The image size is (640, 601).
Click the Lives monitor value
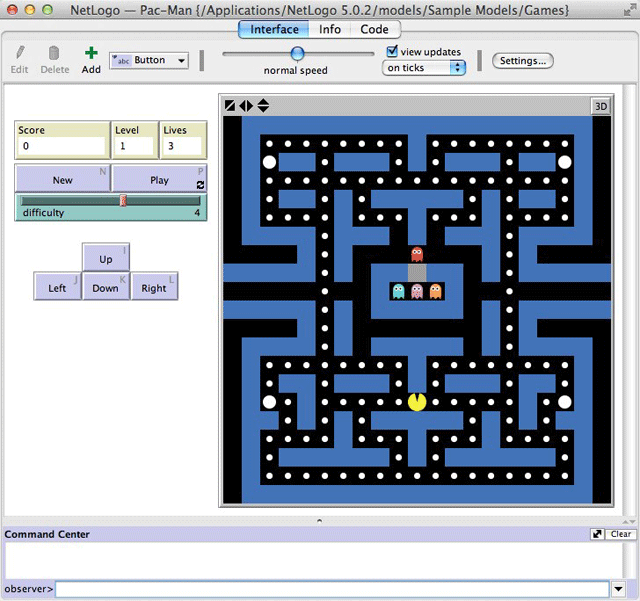[182, 146]
